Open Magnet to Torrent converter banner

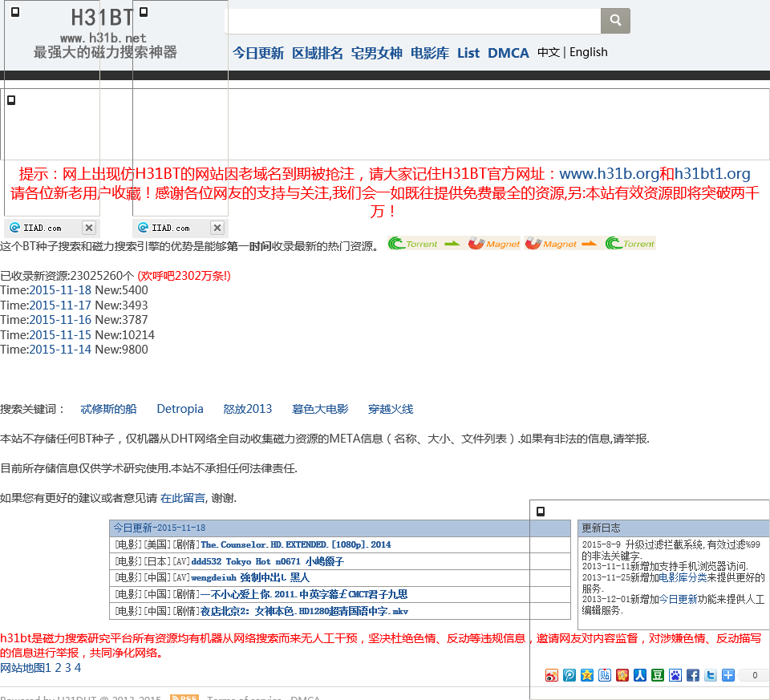tap(590, 244)
